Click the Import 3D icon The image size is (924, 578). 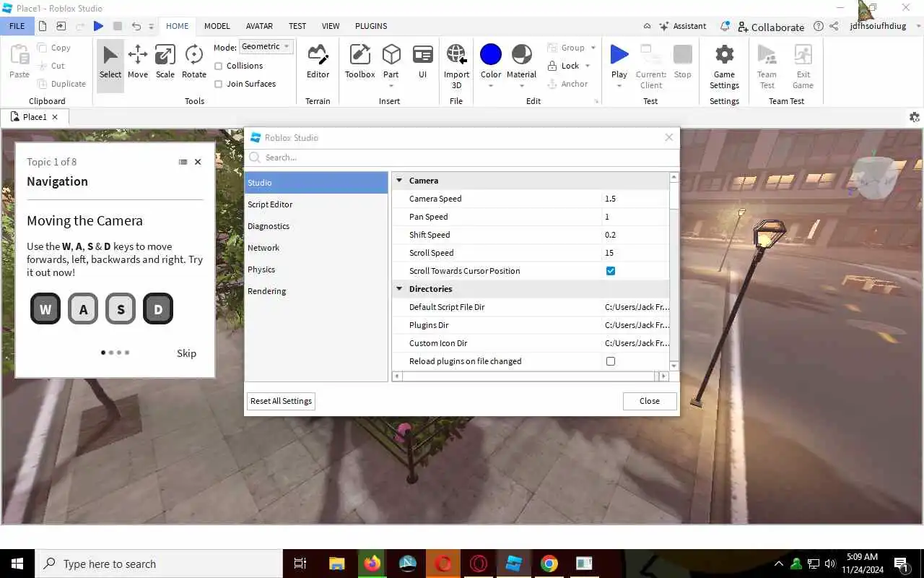pyautogui.click(x=456, y=54)
